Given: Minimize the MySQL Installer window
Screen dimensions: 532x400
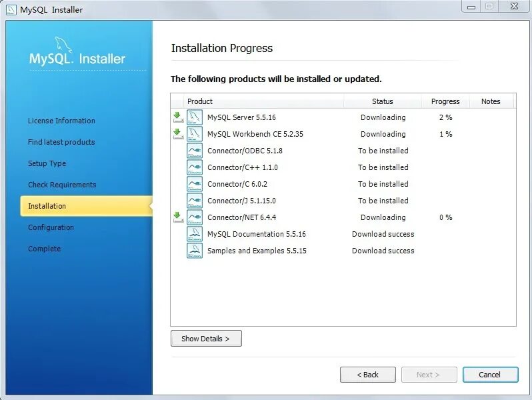Looking at the screenshot, I should pyautogui.click(x=471, y=7).
